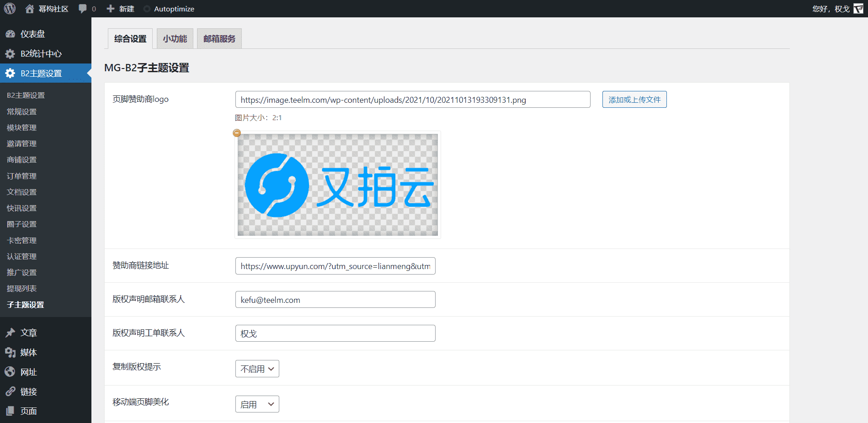Click the 又拍云 logo preview thumbnail
The height and width of the screenshot is (423, 868).
pos(338,185)
